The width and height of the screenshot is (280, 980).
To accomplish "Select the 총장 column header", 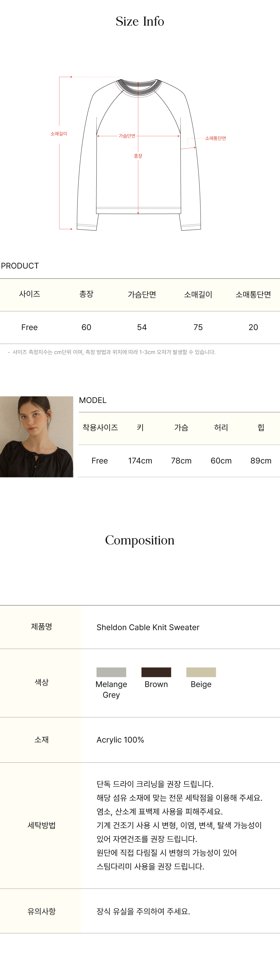I will [86, 294].
